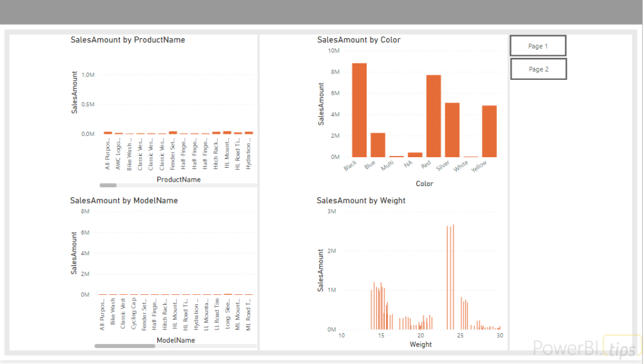The height and width of the screenshot is (364, 644).
Task: Click the Hydration label in ProductName chart
Action: [248, 154]
